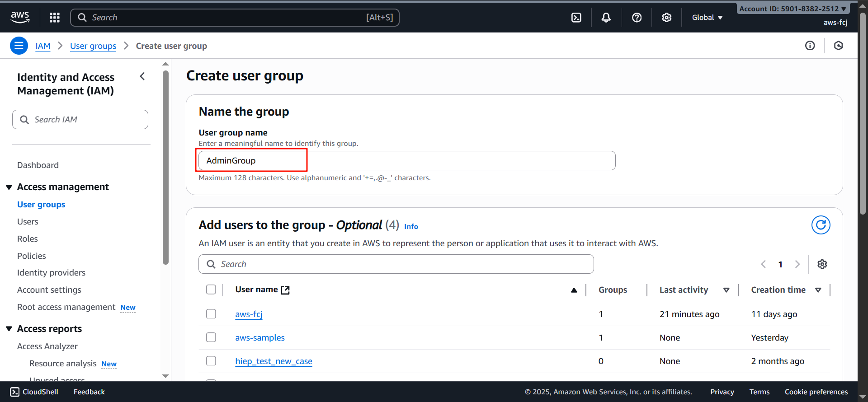Open the notifications bell
Screen dimensions: 868x402
pyautogui.click(x=606, y=18)
